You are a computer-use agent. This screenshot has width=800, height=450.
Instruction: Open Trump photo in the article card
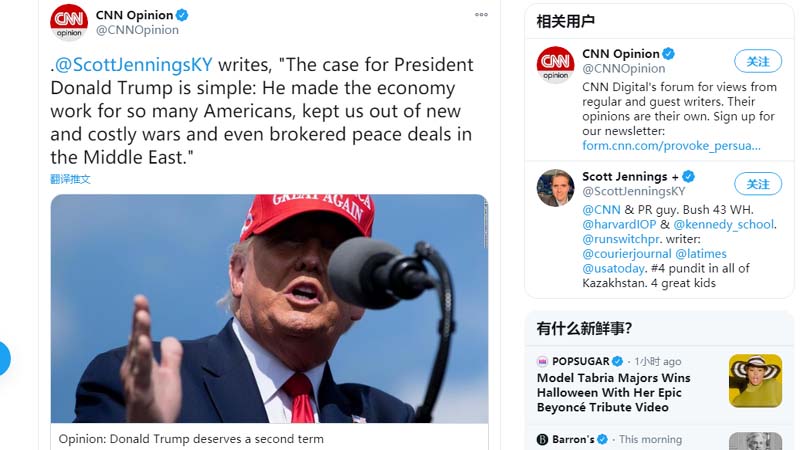(269, 309)
